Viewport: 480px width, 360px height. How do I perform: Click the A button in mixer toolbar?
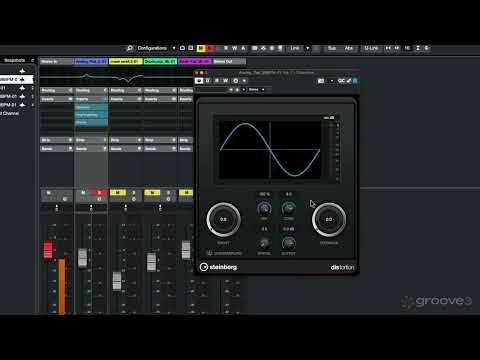243,48
